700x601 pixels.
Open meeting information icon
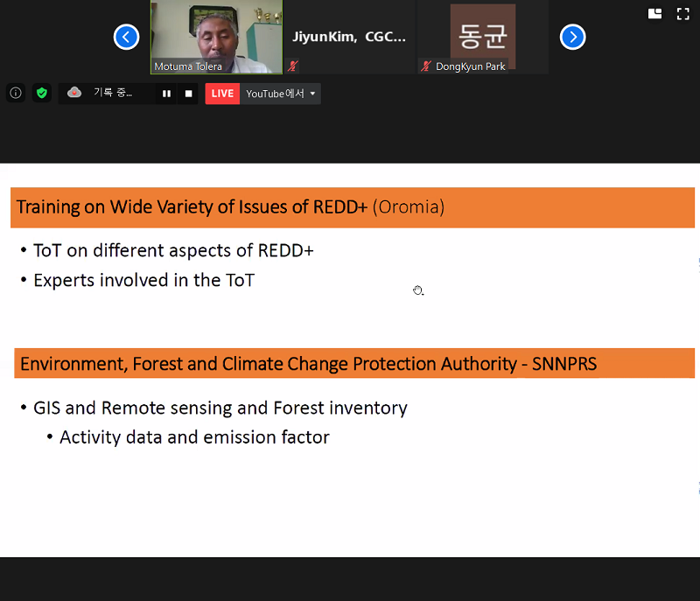(x=16, y=94)
